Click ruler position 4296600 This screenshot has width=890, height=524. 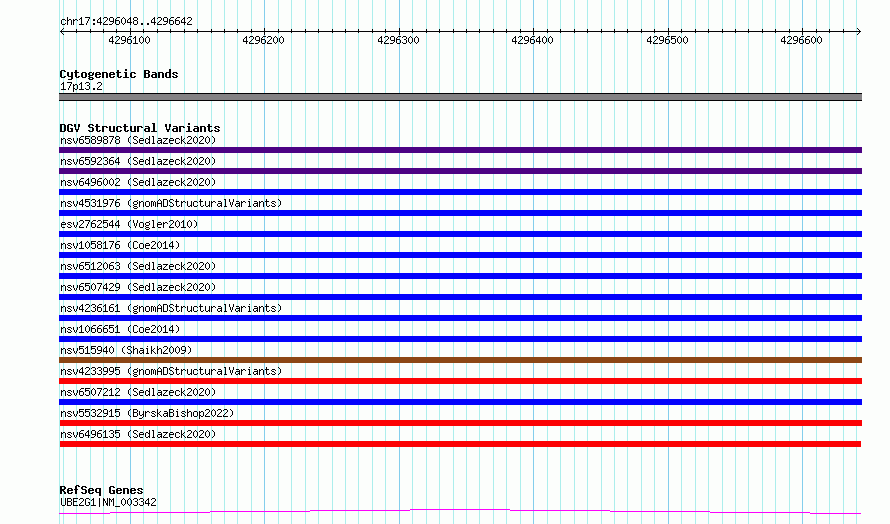801,40
